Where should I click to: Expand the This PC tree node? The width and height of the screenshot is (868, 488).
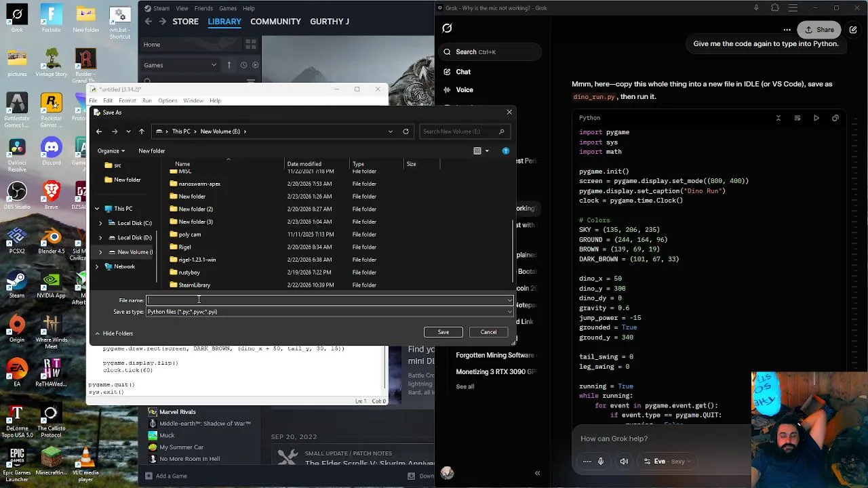coord(97,209)
